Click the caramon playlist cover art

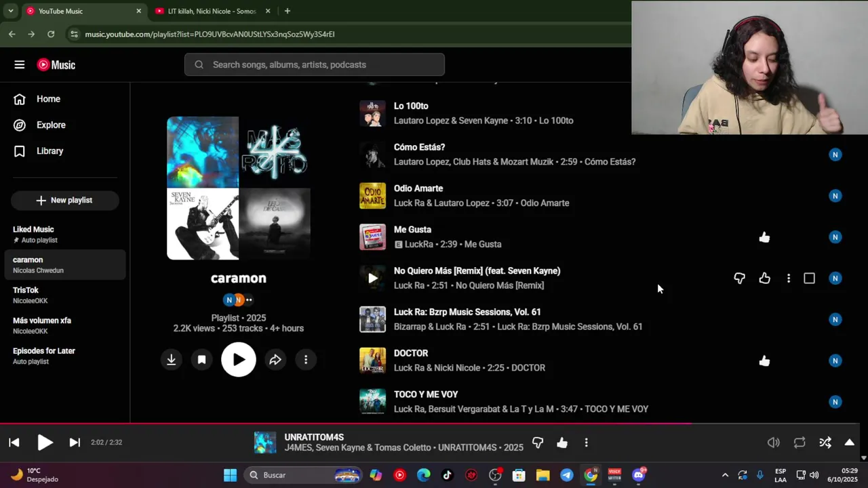coord(239,188)
